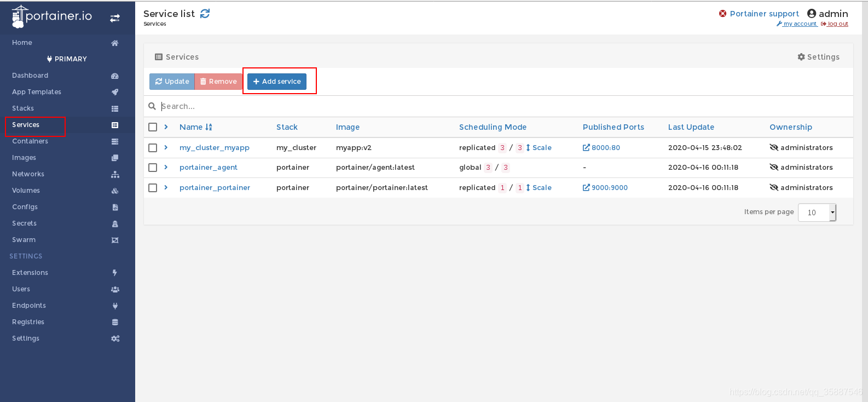Click the Dashboard gauge icon
Screen dimensions: 868x402
click(115, 76)
